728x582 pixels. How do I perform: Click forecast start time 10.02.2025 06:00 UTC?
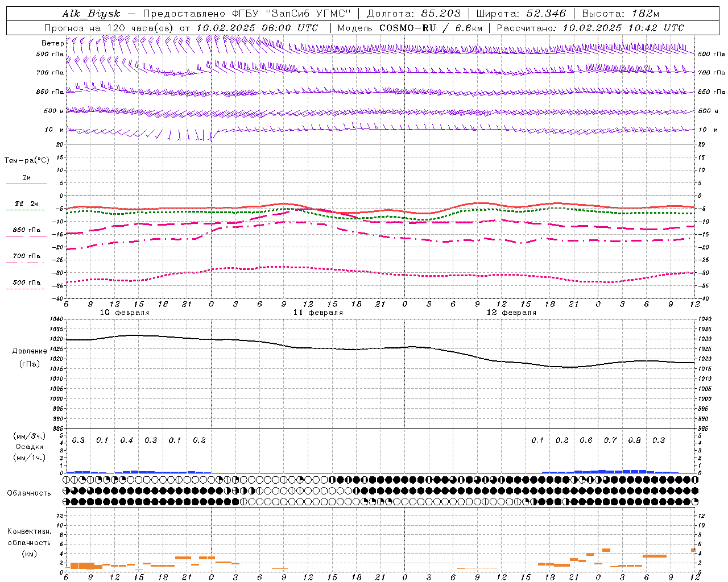[x=257, y=28]
